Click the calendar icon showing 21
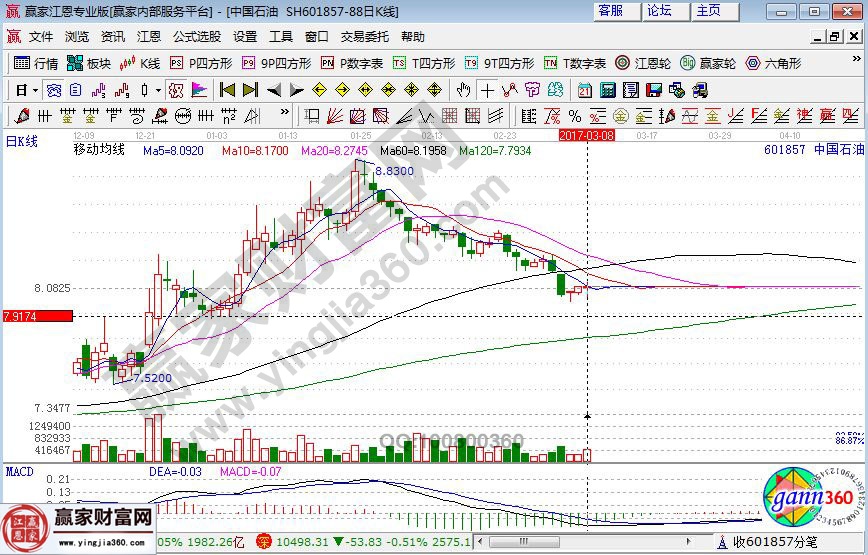868x555 pixels. point(586,89)
